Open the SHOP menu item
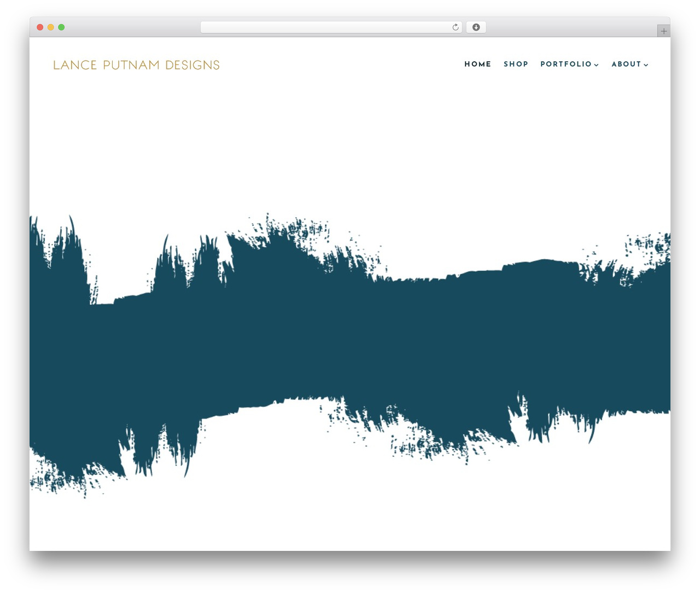 (516, 64)
